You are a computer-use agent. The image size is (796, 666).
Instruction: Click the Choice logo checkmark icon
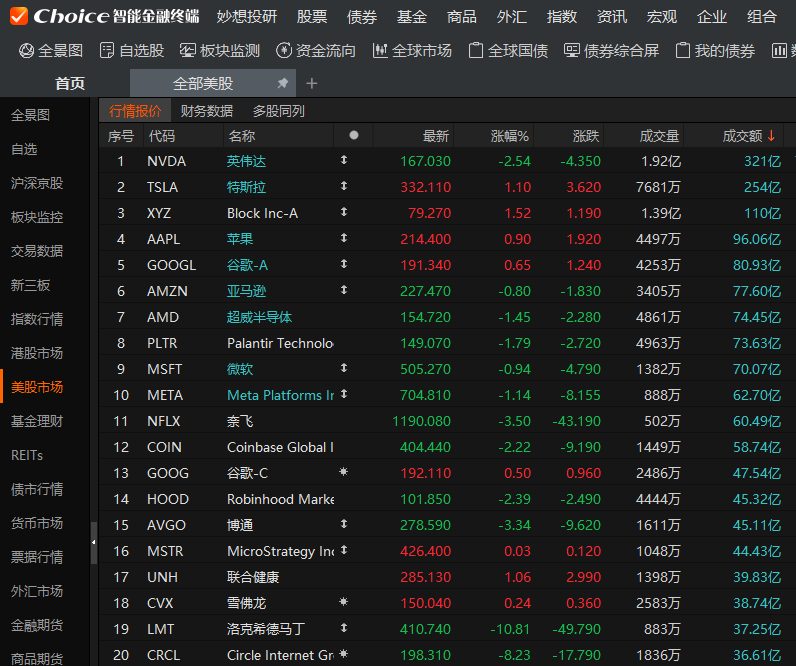click(x=19, y=16)
